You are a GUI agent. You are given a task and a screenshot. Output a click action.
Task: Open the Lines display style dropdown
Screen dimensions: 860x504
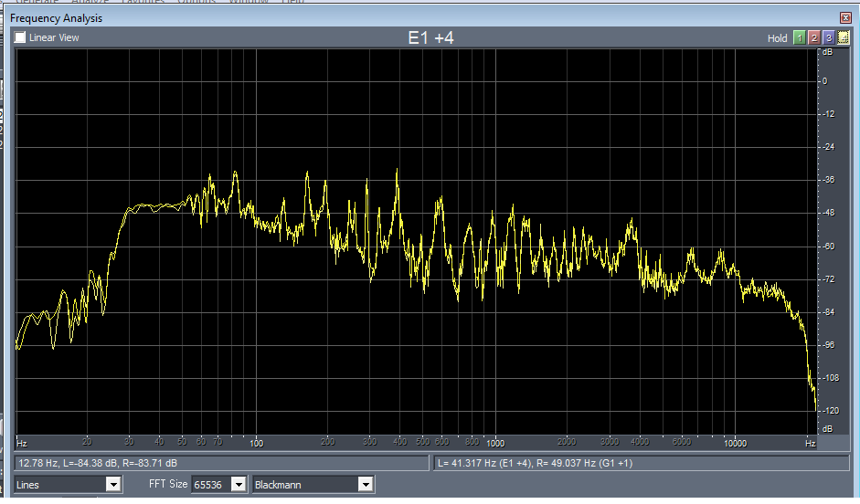click(113, 484)
